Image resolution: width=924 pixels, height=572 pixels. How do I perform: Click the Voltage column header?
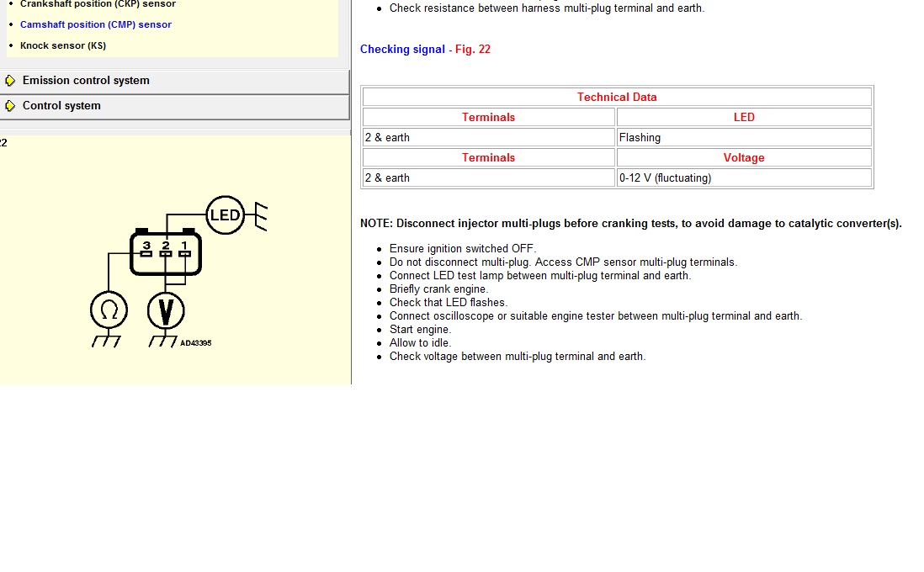point(744,157)
